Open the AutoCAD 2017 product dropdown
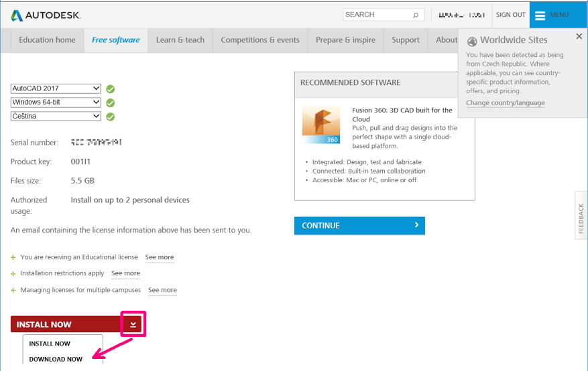Screen dimensions: 588x371 coord(56,88)
